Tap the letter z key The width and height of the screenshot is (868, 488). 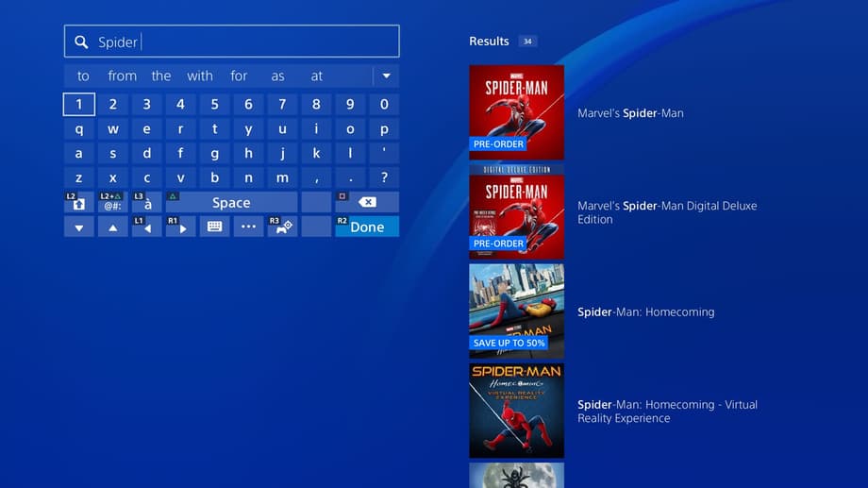(78, 177)
